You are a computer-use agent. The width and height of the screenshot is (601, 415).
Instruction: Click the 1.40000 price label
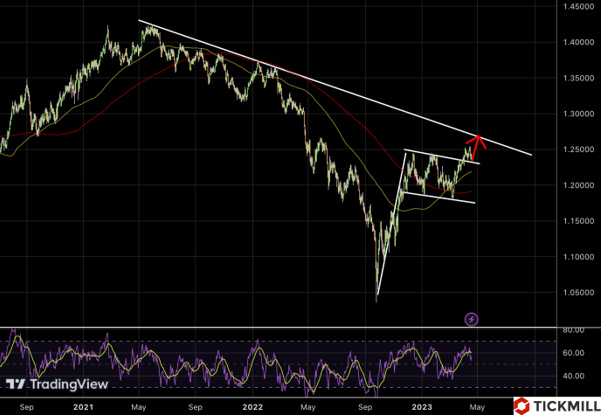578,42
